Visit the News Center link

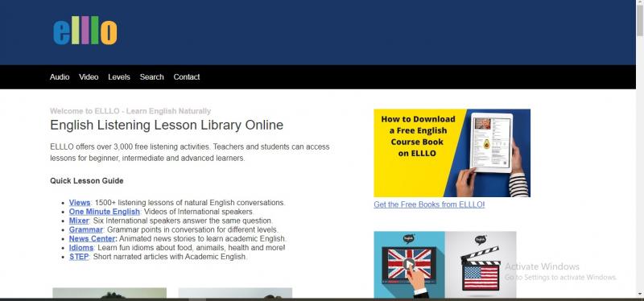[92, 238]
